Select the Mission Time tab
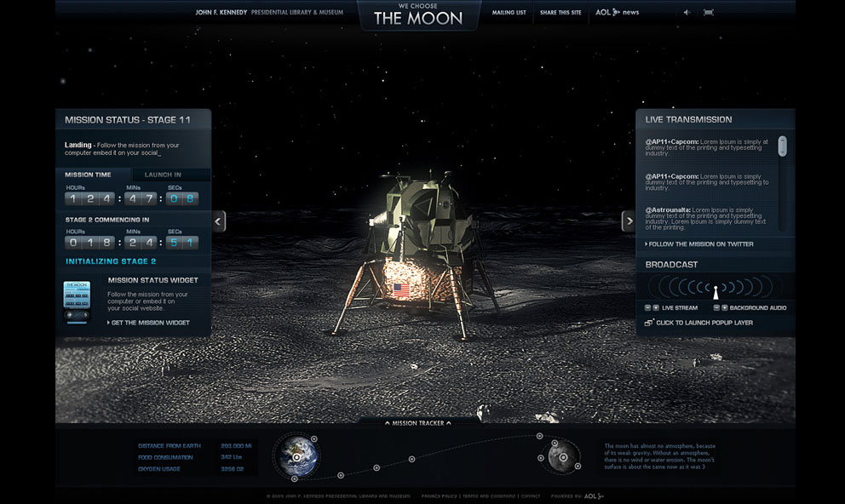845x504 pixels. click(88, 175)
